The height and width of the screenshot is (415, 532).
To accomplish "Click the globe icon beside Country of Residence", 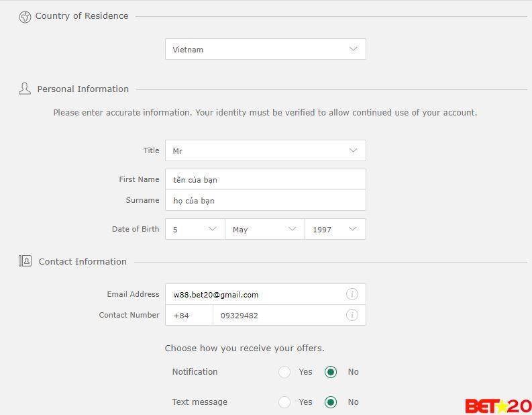I will 25,17.
